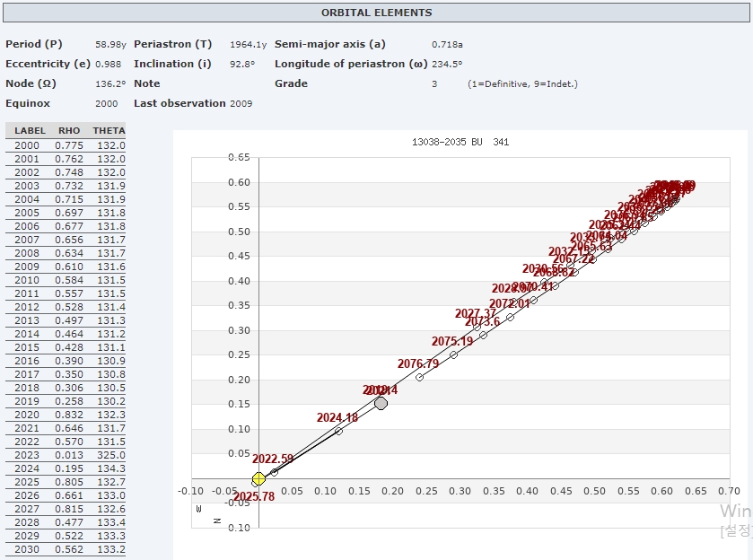Select the orbit point labeled 2024.18
The image size is (753, 560).
(338, 431)
